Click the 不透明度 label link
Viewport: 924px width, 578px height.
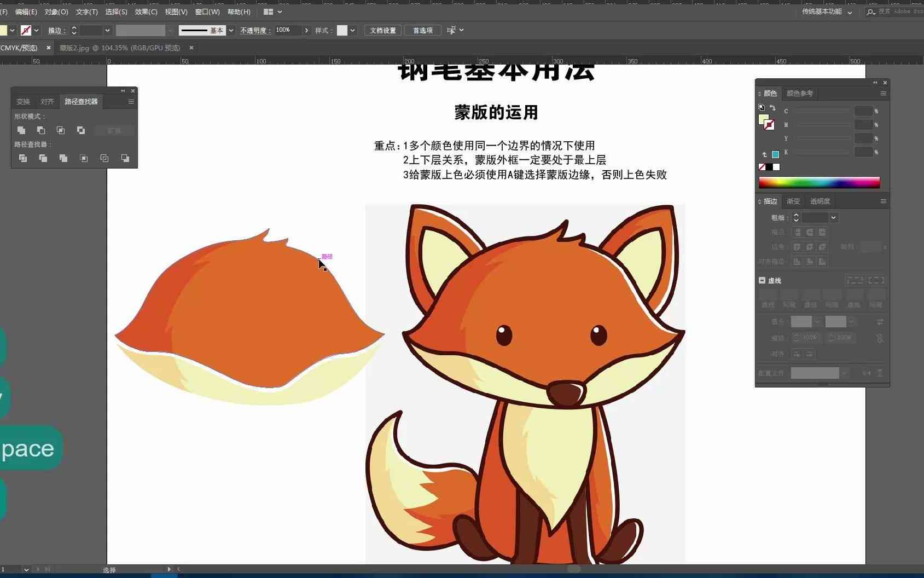(255, 30)
